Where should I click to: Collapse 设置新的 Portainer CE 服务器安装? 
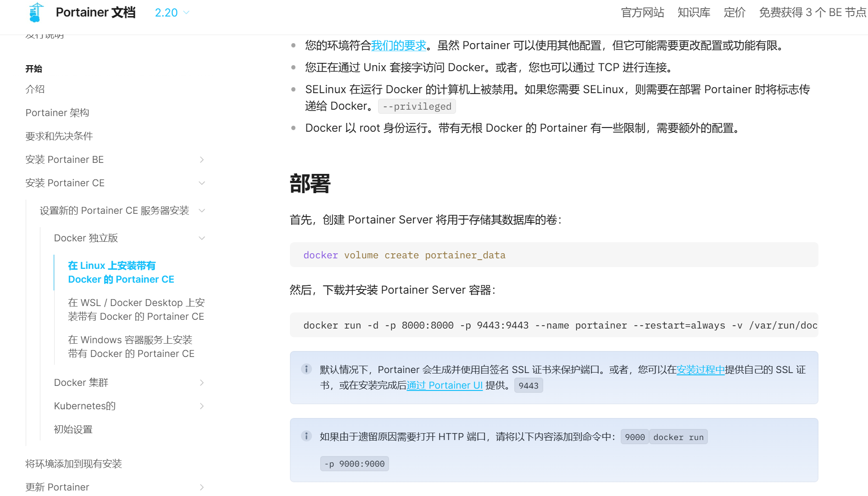pos(202,210)
